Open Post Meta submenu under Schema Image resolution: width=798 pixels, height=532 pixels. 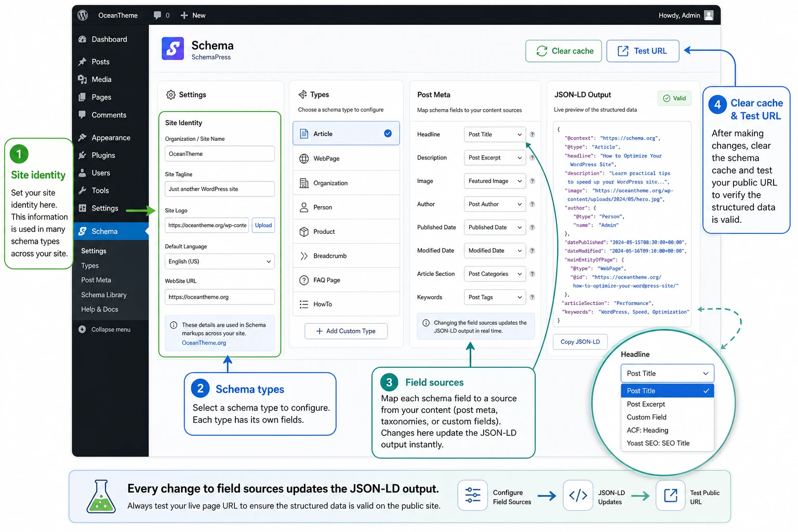(96, 280)
